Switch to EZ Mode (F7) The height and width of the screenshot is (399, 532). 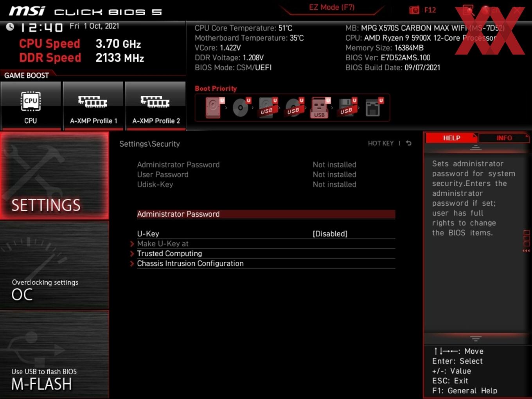coord(332,7)
